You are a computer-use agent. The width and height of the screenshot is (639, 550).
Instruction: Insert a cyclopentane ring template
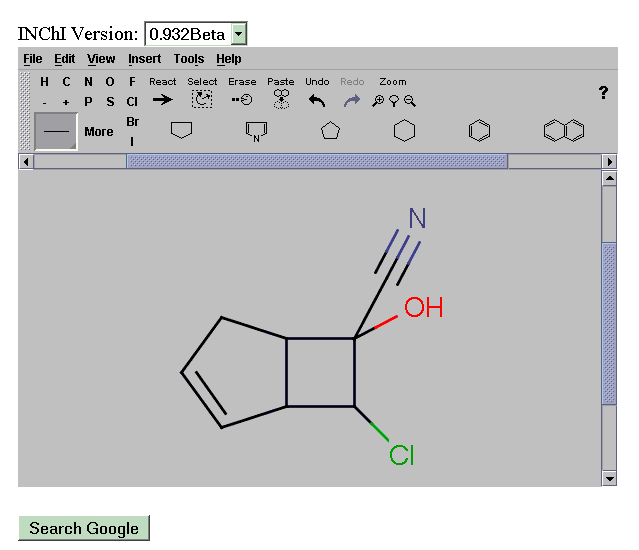pos(330,131)
